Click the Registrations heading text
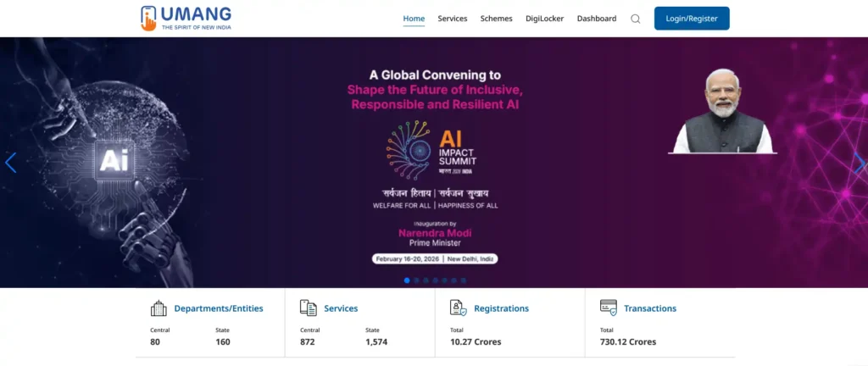 [501, 308]
